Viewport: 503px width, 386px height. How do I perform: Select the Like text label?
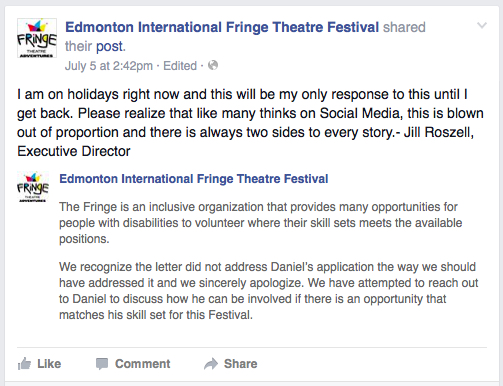(49, 364)
